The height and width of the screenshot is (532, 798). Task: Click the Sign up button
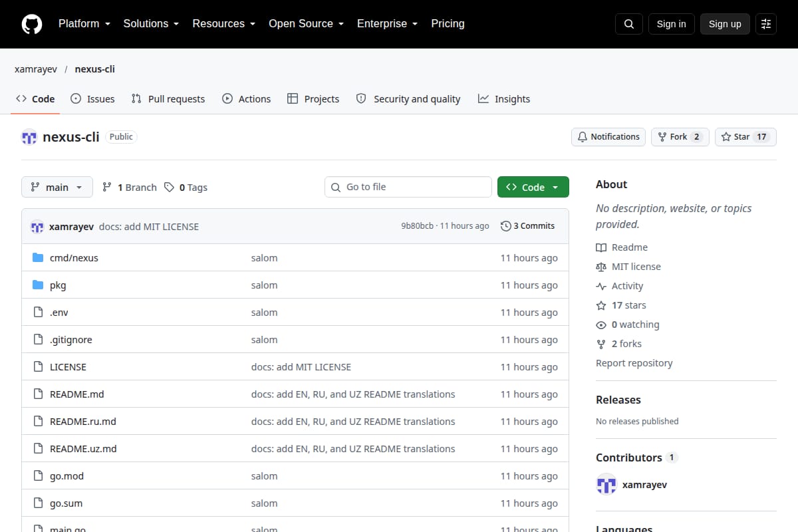[x=725, y=24]
